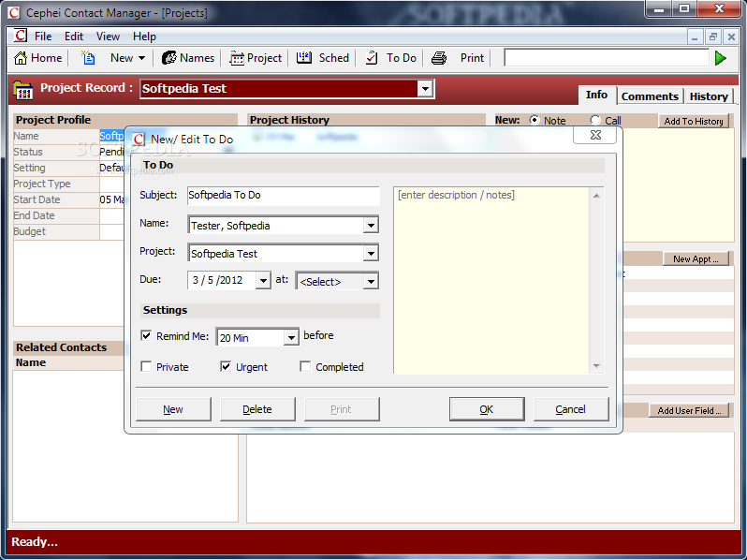747x560 pixels.
Task: Check the Private checkbox
Action: click(146, 366)
